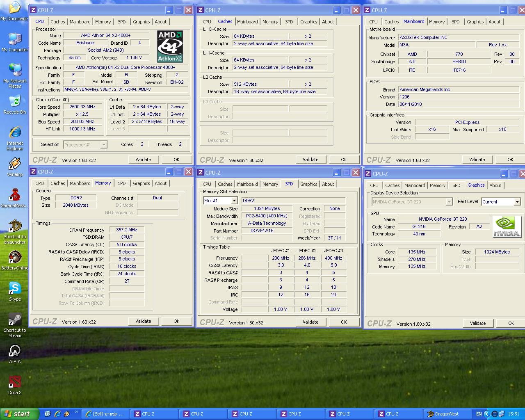The height and width of the screenshot is (420, 525).
Task: Show hidden system tray icons
Action: 487,414
